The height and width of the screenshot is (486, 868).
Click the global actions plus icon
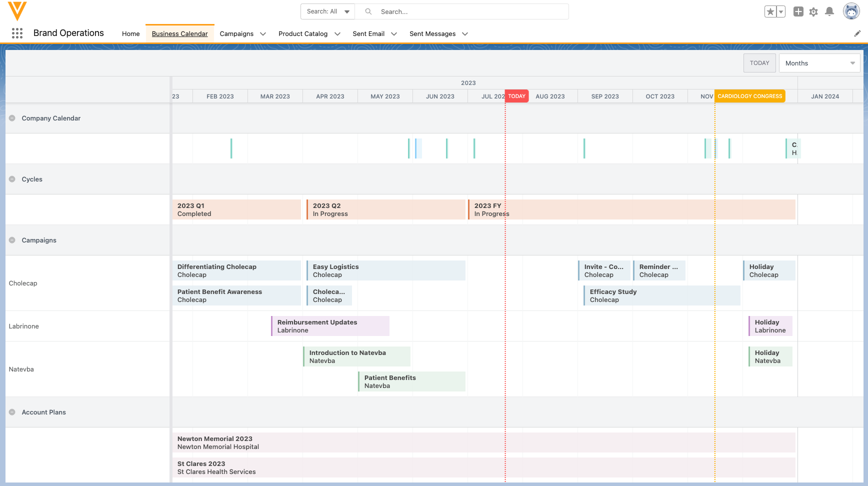coord(798,11)
